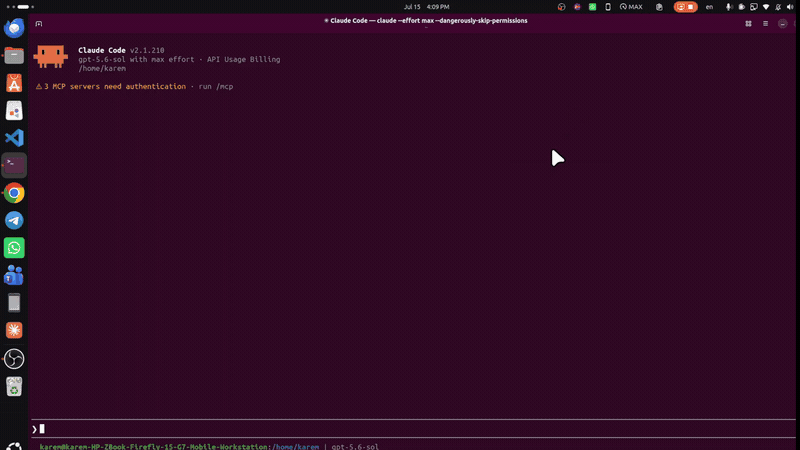This screenshot has height=450, width=800.
Task: Click the MCP authentication warning icon
Action: (x=39, y=86)
